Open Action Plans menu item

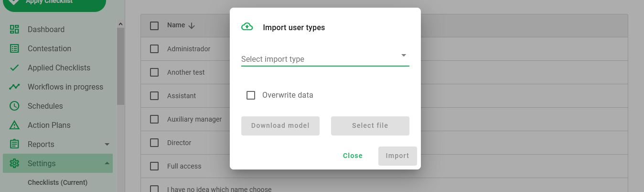(49, 125)
